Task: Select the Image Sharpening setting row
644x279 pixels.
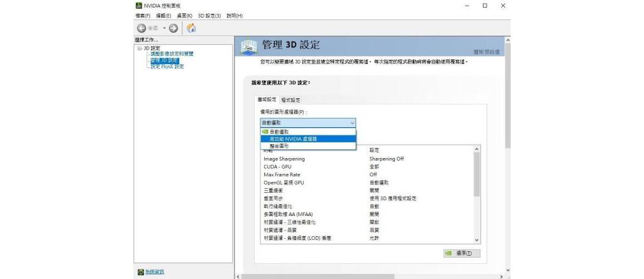Action: click(x=367, y=159)
